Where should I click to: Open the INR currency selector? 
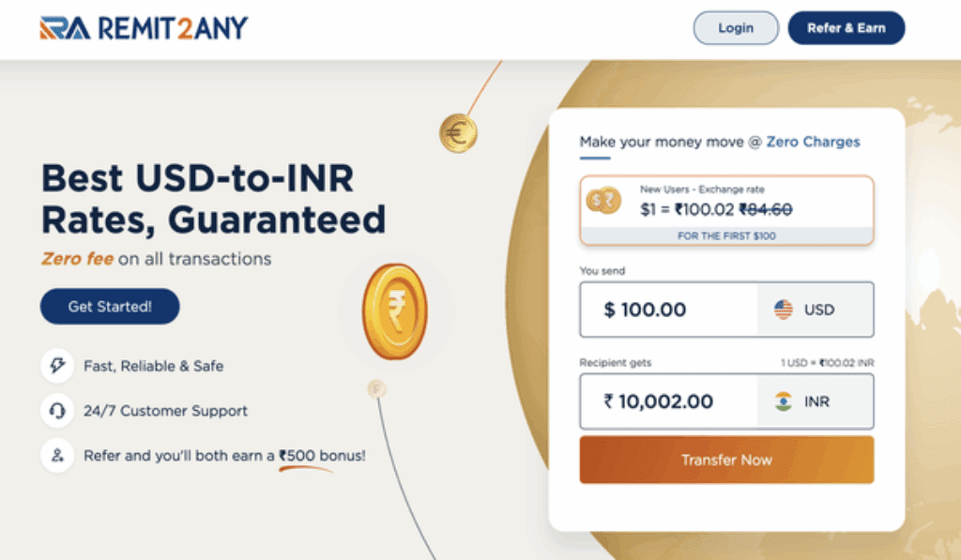click(x=816, y=401)
